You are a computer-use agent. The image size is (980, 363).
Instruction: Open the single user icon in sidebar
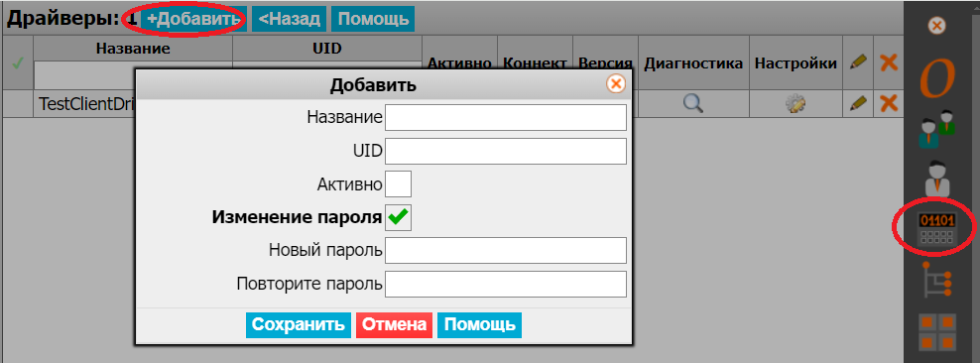(937, 179)
